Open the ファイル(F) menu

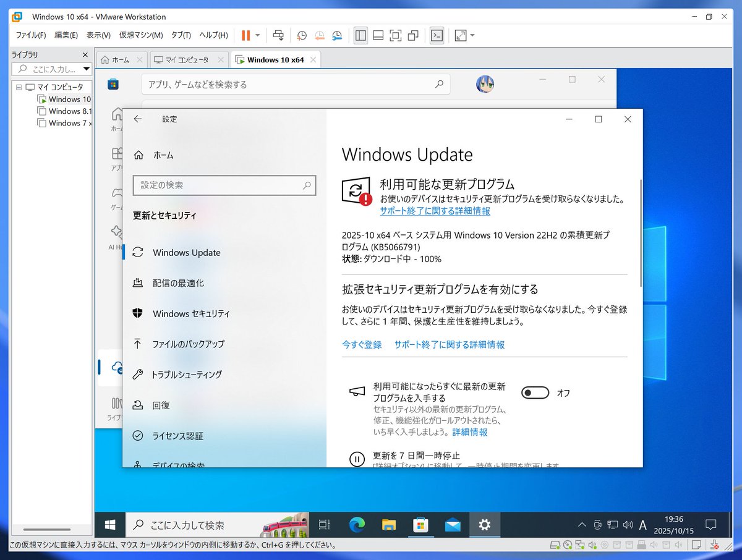point(31,35)
